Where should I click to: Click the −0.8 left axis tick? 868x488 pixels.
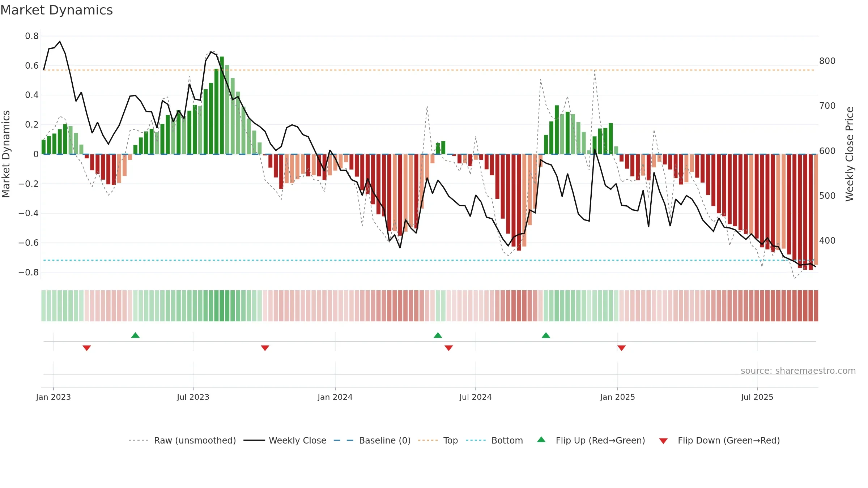pyautogui.click(x=29, y=272)
